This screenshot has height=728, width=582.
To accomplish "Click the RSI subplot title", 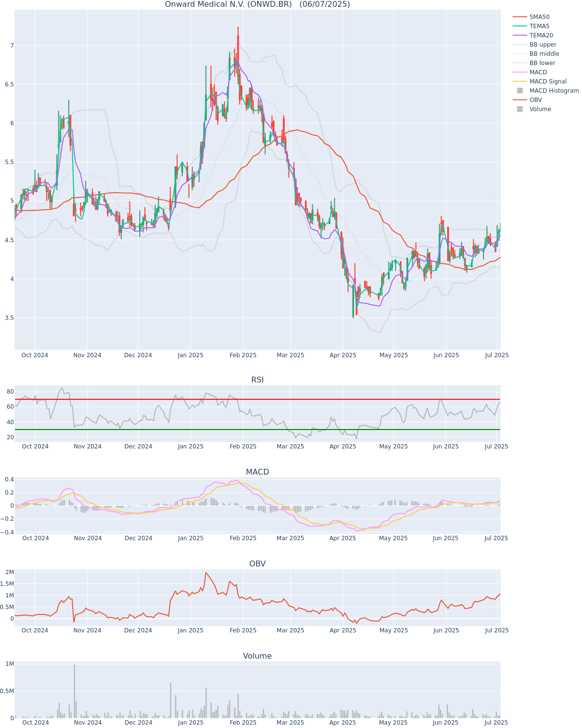I will (258, 380).
